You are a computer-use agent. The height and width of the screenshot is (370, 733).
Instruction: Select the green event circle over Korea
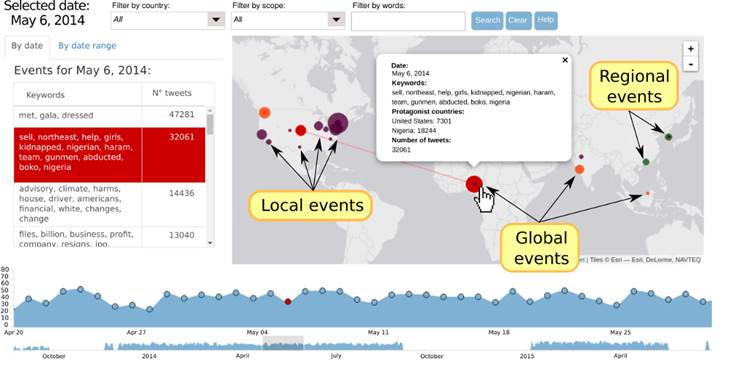pos(668,137)
